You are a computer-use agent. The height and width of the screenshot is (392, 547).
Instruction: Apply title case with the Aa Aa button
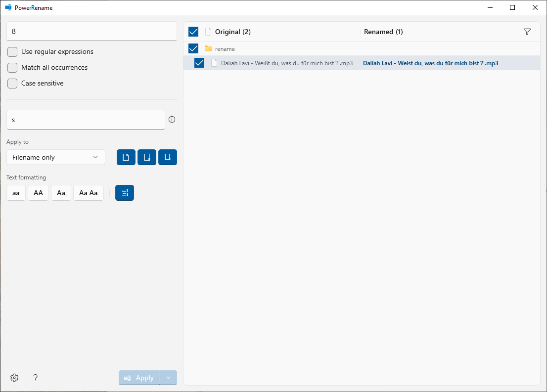(88, 193)
